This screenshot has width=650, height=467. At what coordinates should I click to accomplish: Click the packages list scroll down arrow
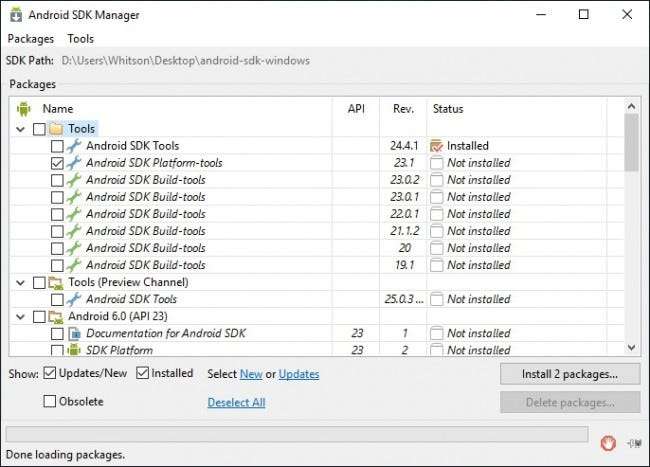coord(631,347)
